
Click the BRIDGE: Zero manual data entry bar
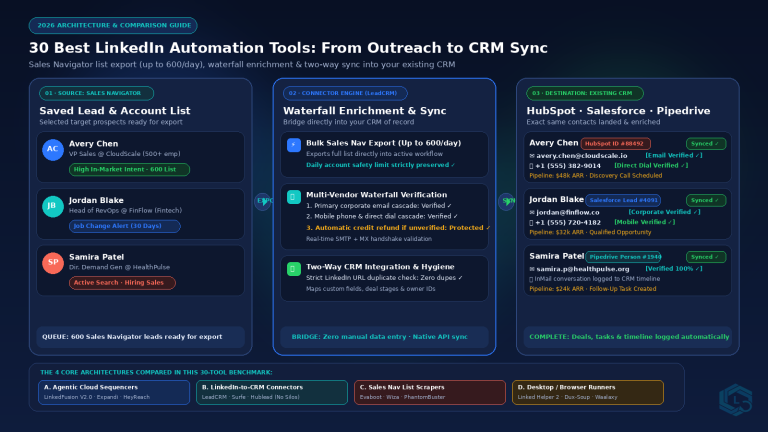point(384,337)
